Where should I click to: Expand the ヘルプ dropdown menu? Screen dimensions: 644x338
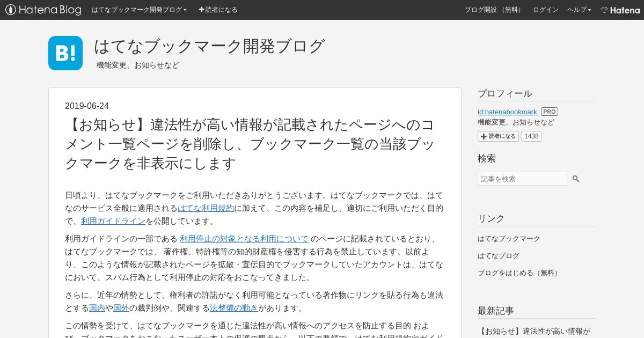click(x=579, y=10)
